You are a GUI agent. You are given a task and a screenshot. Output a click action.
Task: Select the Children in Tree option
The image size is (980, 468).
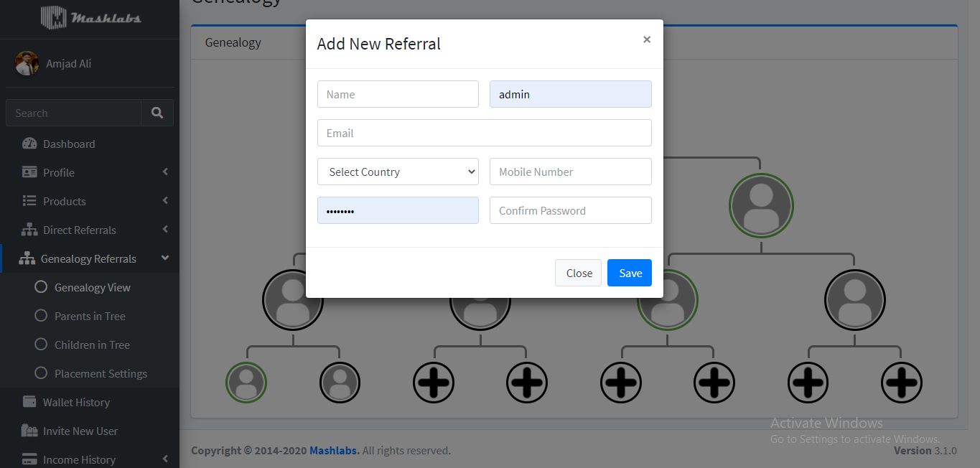click(x=41, y=345)
